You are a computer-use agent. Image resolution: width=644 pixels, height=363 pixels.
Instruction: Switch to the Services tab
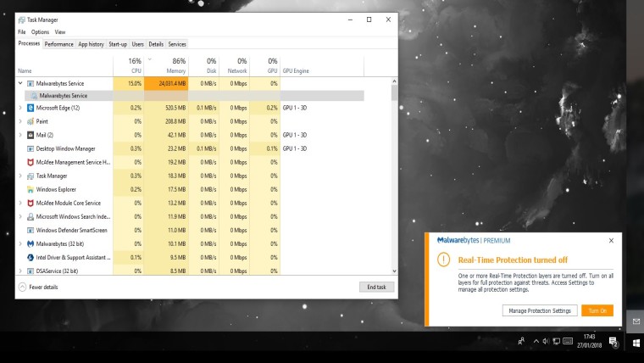(x=177, y=44)
